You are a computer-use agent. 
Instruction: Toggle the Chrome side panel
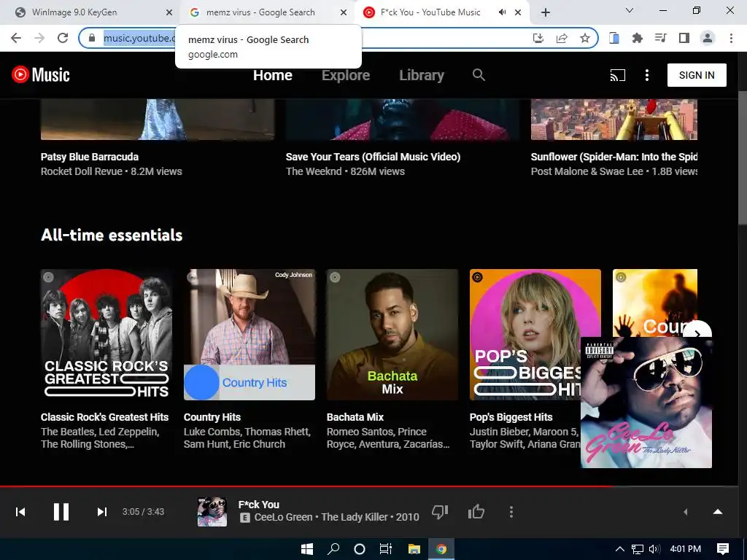684,38
